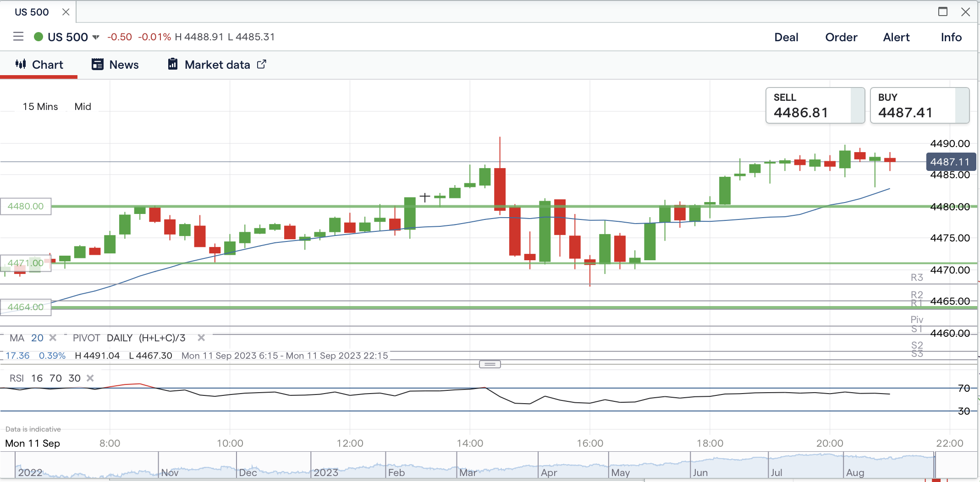The image size is (980, 482).
Task: Click the R3 pivot level label
Action: click(x=917, y=277)
